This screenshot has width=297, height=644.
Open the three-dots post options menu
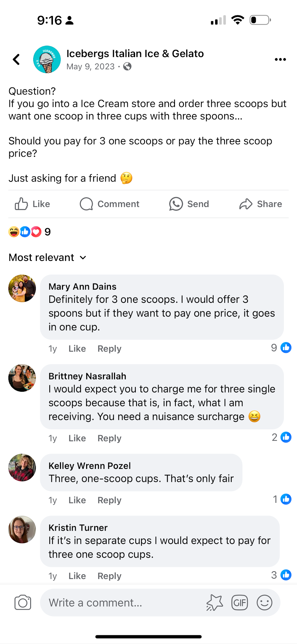coord(280,59)
